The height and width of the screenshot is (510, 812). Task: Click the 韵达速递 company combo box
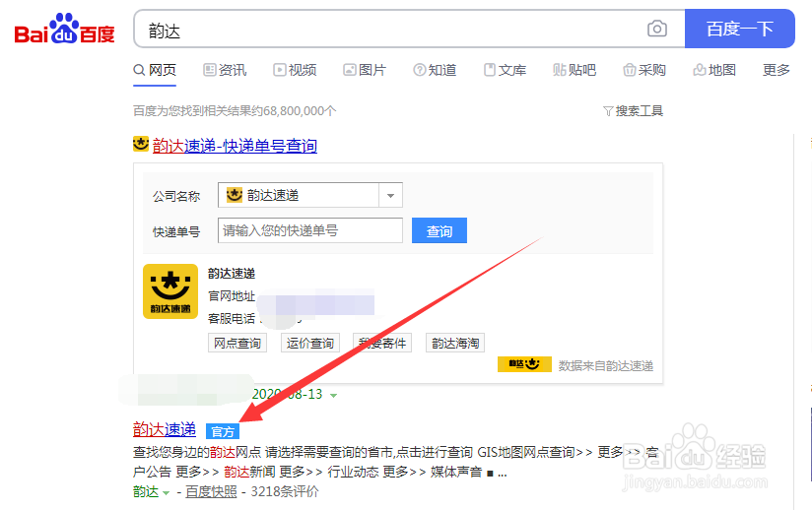pyautogui.click(x=309, y=195)
